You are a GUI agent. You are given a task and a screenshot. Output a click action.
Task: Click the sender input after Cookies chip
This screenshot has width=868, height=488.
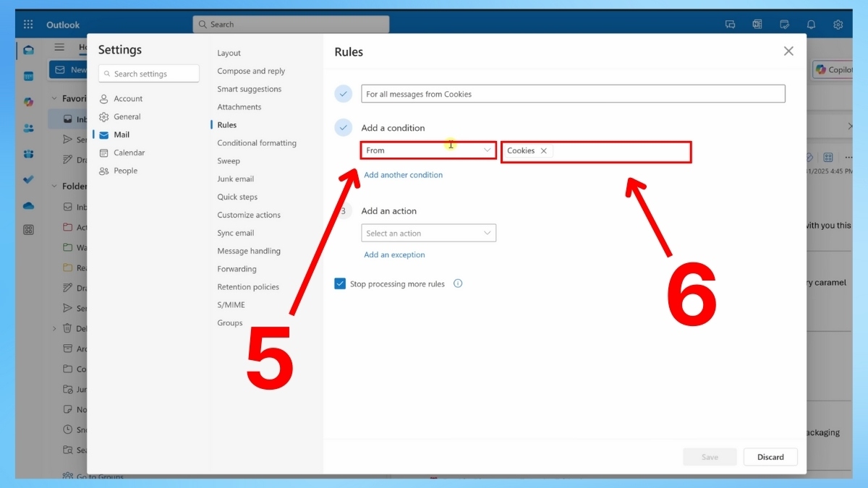pyautogui.click(x=621, y=151)
